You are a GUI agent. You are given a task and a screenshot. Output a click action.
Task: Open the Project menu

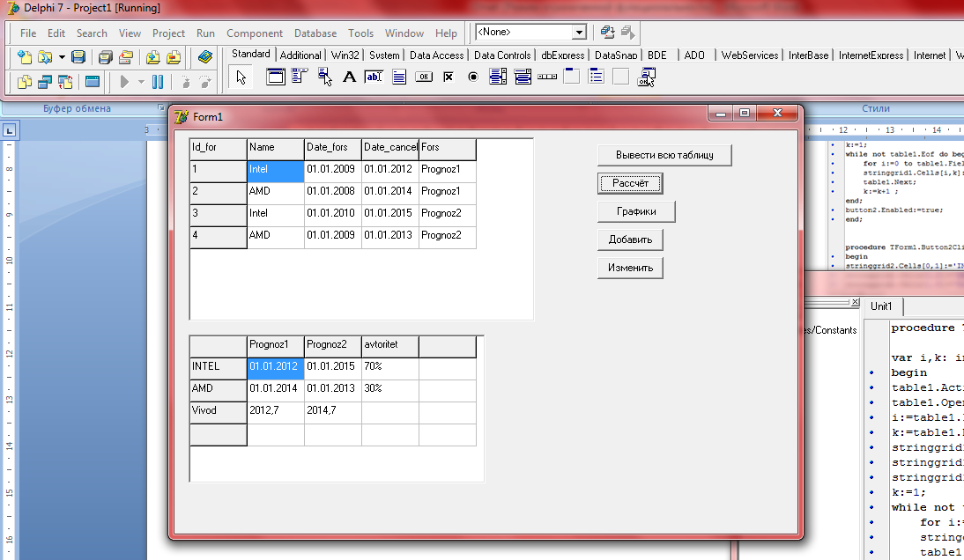pos(168,33)
